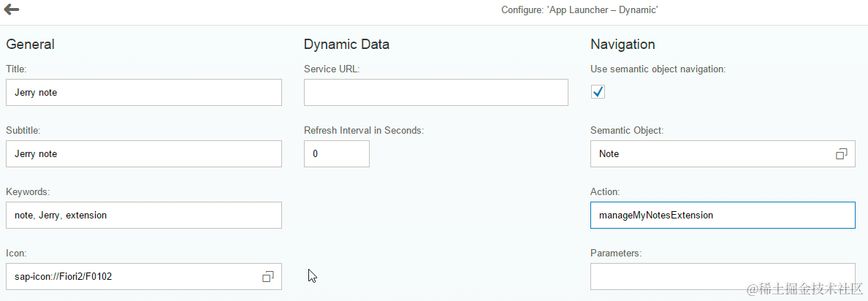Open value help for Semantic Object

coord(842,154)
